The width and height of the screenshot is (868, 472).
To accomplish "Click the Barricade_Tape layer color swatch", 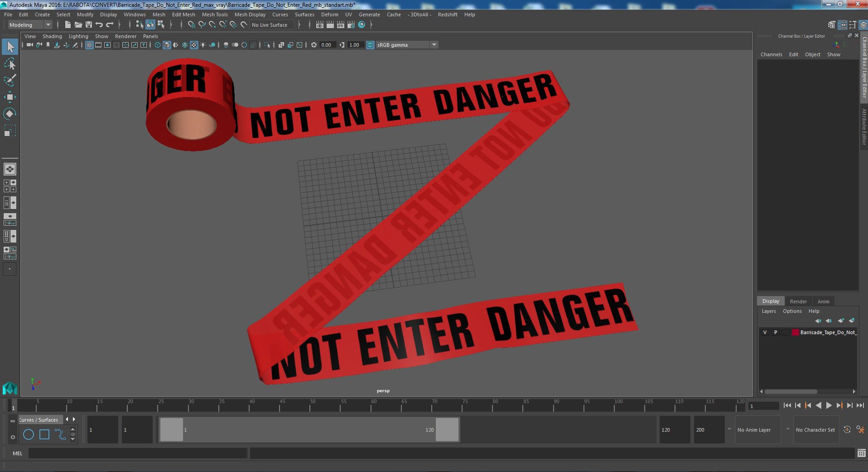I will (795, 332).
